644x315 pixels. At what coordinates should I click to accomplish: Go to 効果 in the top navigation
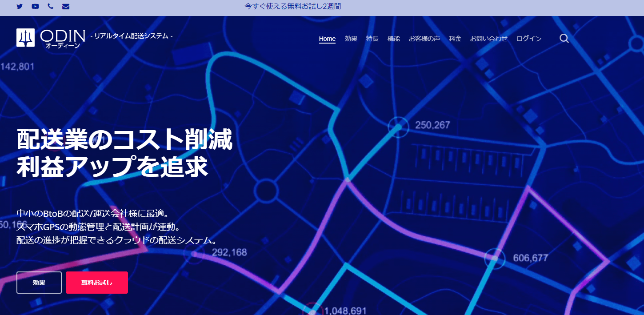coord(351,39)
